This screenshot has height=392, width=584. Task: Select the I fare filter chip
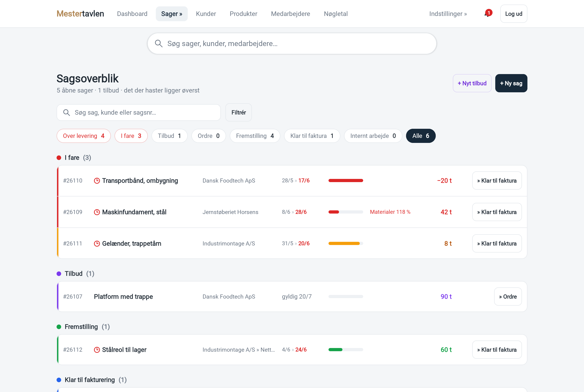[131, 136]
